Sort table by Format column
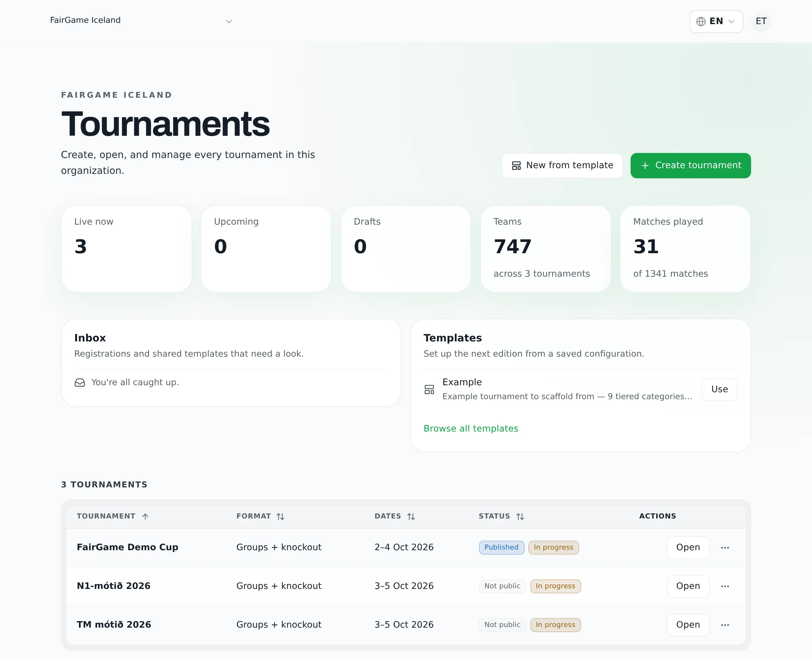 tap(280, 516)
